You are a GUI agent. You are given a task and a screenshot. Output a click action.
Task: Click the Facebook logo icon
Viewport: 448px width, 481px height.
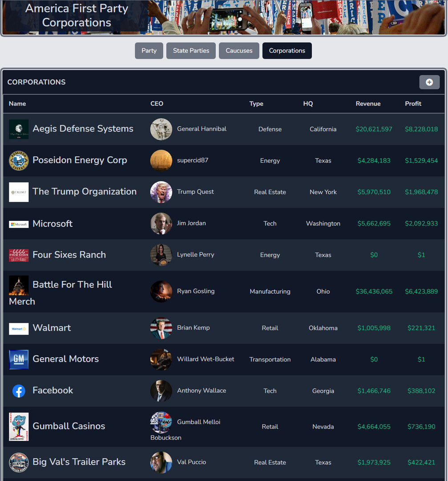point(19,391)
